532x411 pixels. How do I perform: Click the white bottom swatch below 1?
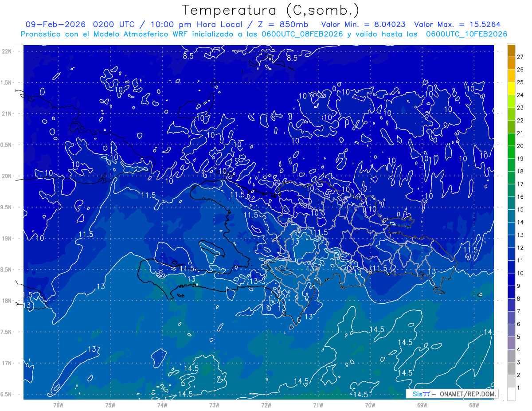[511, 394]
